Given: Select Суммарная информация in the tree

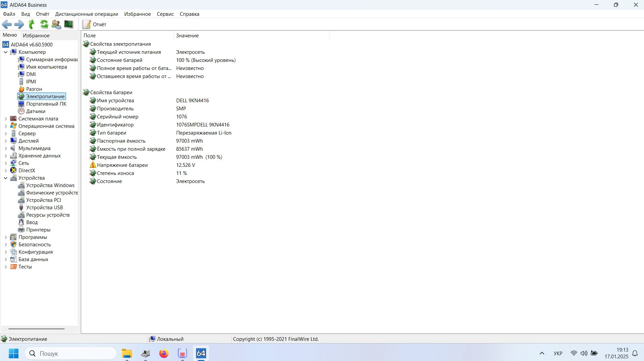Looking at the screenshot, I should 52,60.
